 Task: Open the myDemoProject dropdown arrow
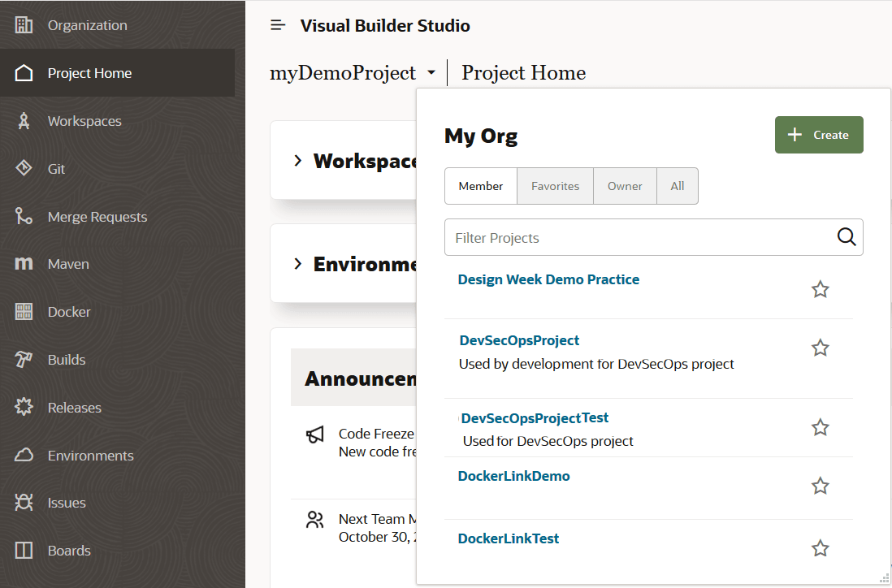(431, 72)
